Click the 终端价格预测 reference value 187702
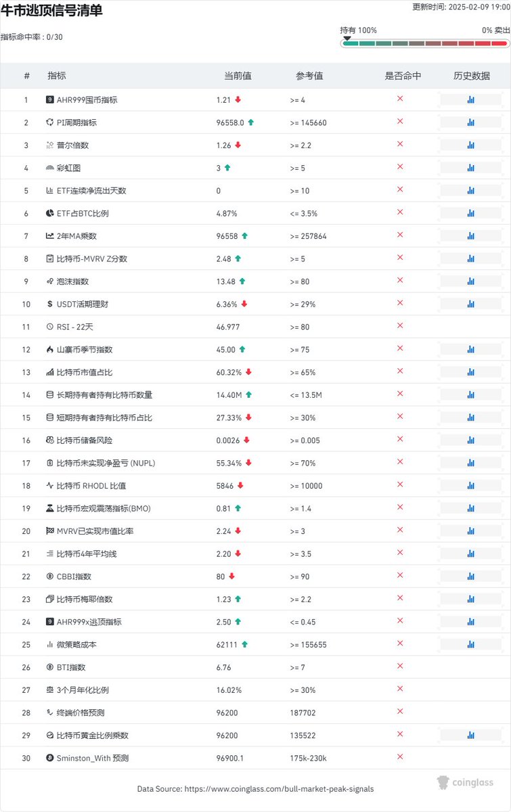511x812 pixels. point(303,713)
